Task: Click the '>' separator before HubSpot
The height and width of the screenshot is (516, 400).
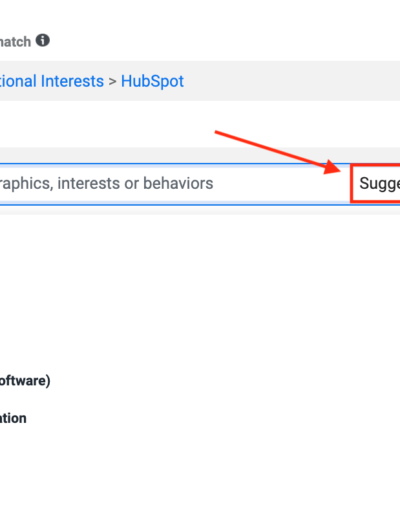Action: [112, 82]
